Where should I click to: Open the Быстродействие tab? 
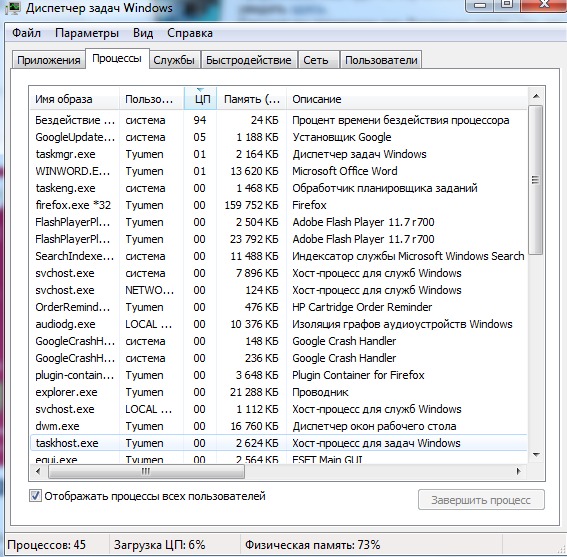click(x=249, y=60)
